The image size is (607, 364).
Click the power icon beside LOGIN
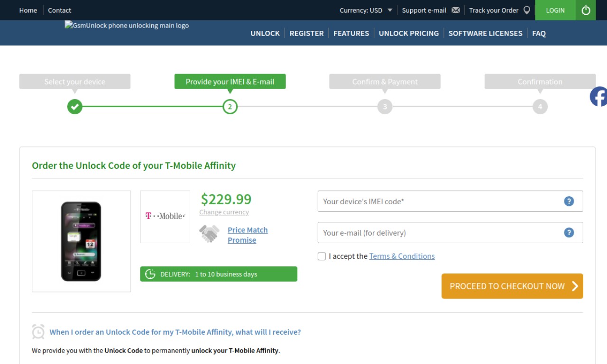pos(586,10)
